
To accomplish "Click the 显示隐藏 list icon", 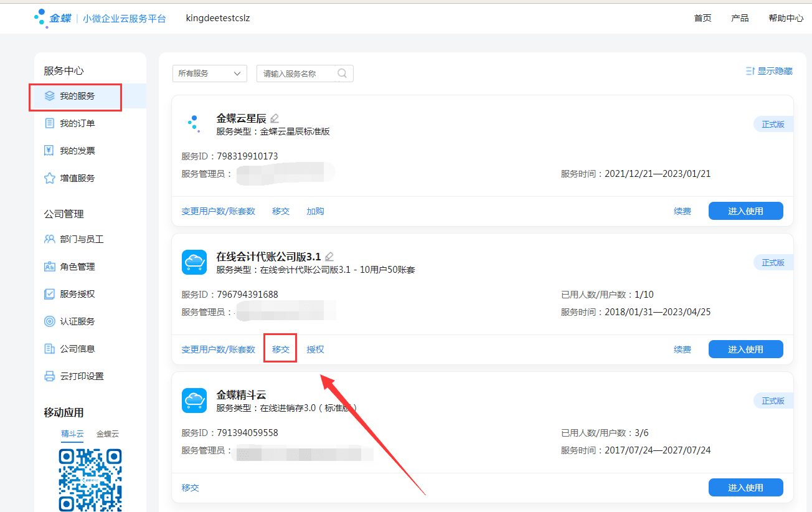I will (x=750, y=71).
